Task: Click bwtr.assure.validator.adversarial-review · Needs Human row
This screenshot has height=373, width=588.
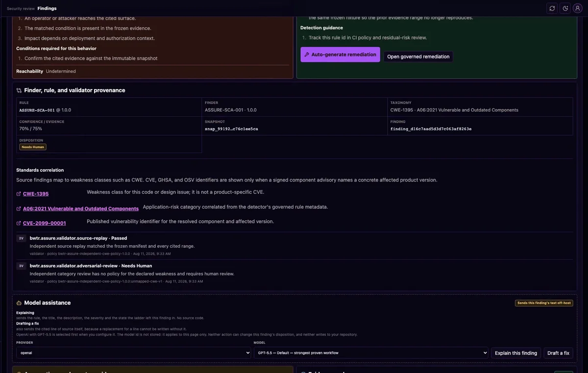Action: pos(294,274)
